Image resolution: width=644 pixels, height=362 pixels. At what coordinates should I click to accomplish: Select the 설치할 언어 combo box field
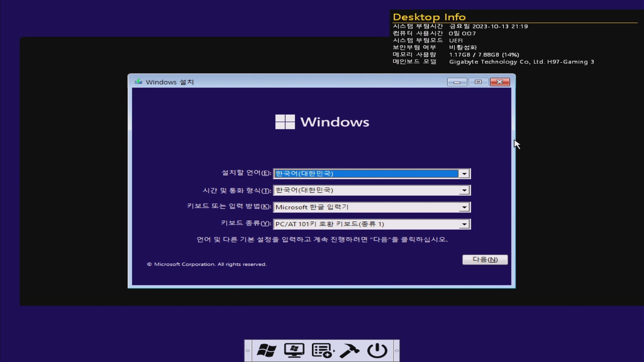[x=372, y=174]
